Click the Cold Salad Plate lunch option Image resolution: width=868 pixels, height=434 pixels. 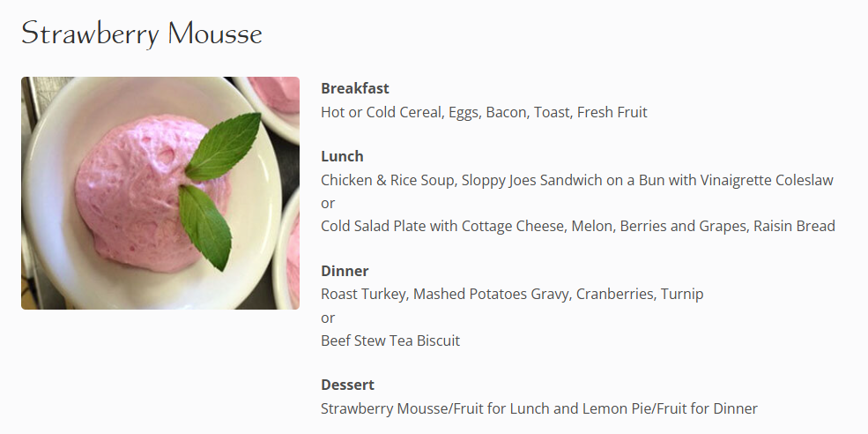(x=578, y=226)
